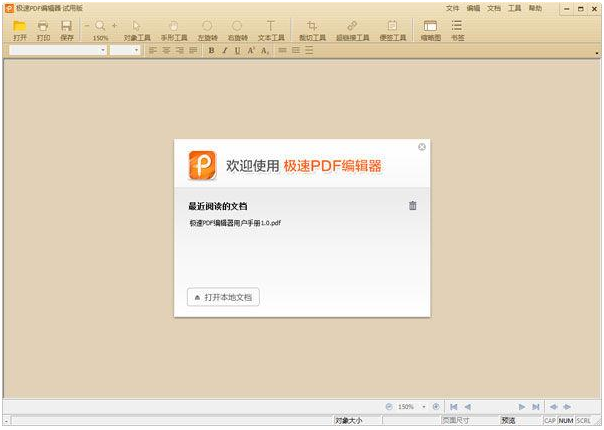Open the bottom 150% zoom level dropdown

point(424,407)
